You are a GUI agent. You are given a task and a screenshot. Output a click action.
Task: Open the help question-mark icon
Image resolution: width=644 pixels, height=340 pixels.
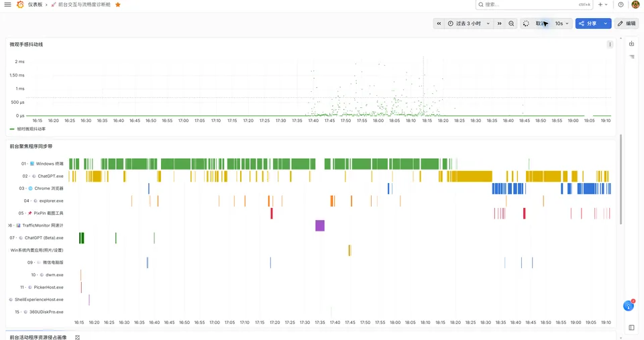(621, 5)
